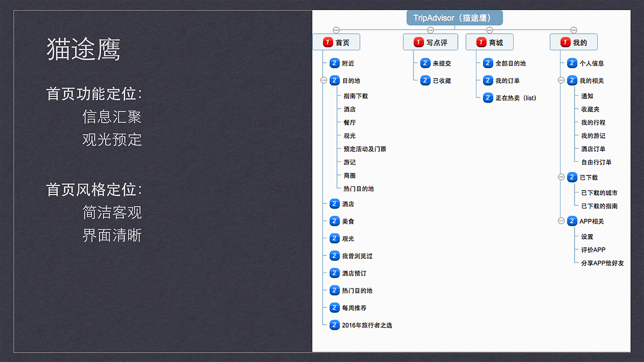Click the 简洁客观 line

click(x=112, y=213)
